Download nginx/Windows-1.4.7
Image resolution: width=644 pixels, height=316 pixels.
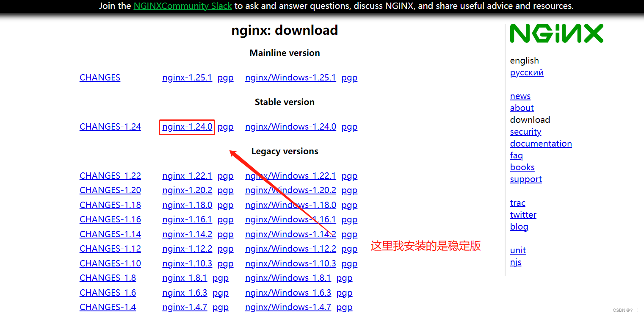point(288,307)
